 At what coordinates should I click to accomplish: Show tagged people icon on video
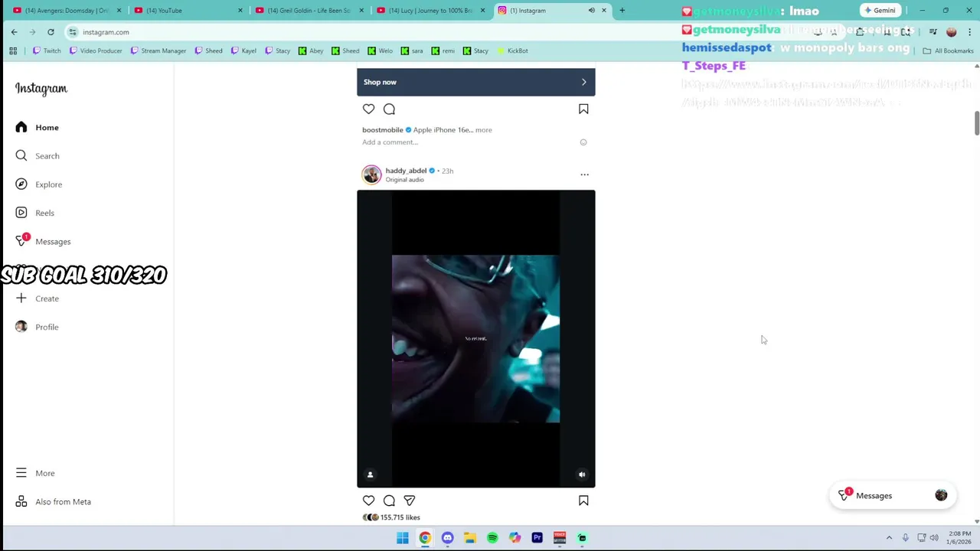(x=370, y=474)
